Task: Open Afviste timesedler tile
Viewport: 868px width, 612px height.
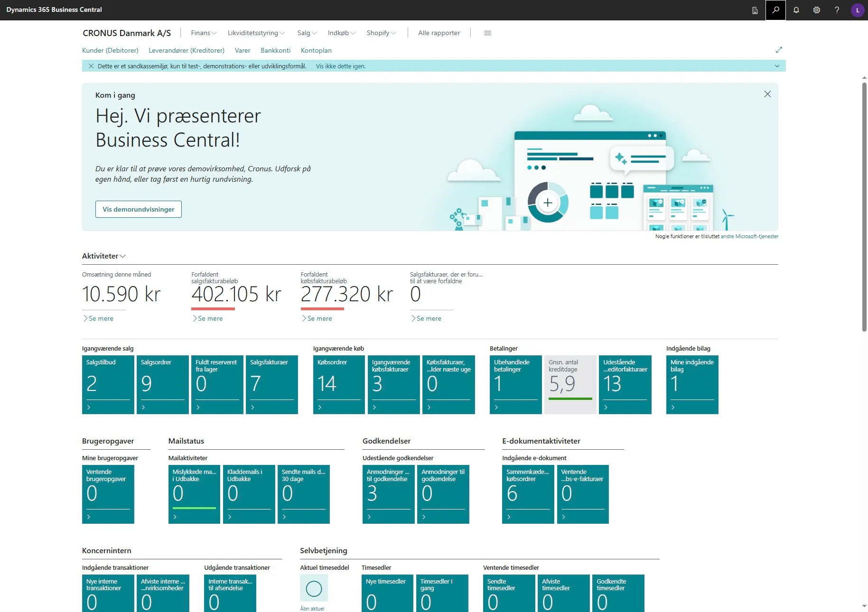Action: (564, 593)
